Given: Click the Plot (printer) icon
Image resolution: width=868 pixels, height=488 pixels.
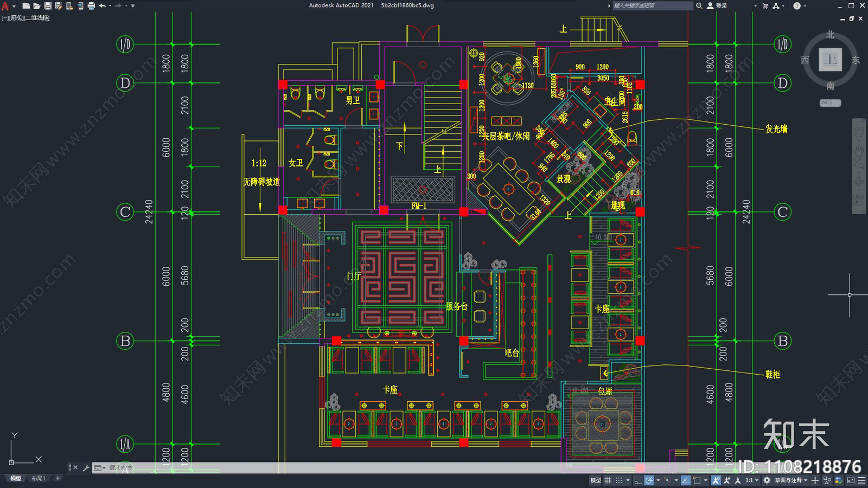Looking at the screenshot, I should tap(91, 5).
